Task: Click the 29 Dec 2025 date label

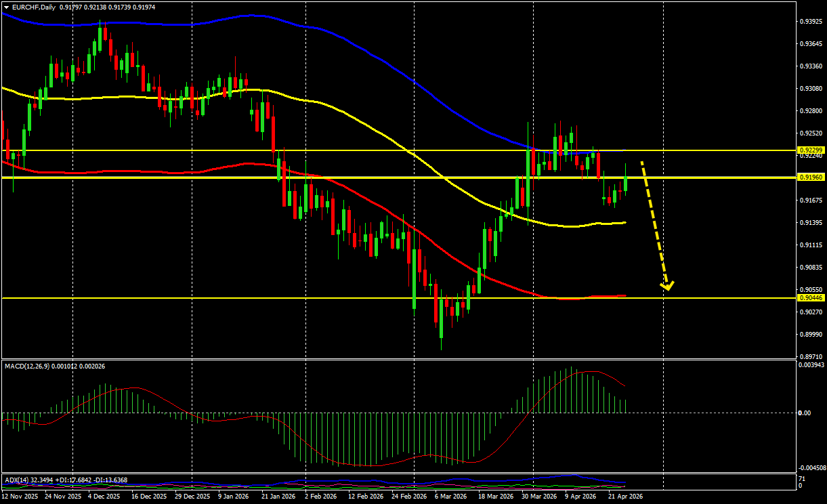Action: (192, 496)
